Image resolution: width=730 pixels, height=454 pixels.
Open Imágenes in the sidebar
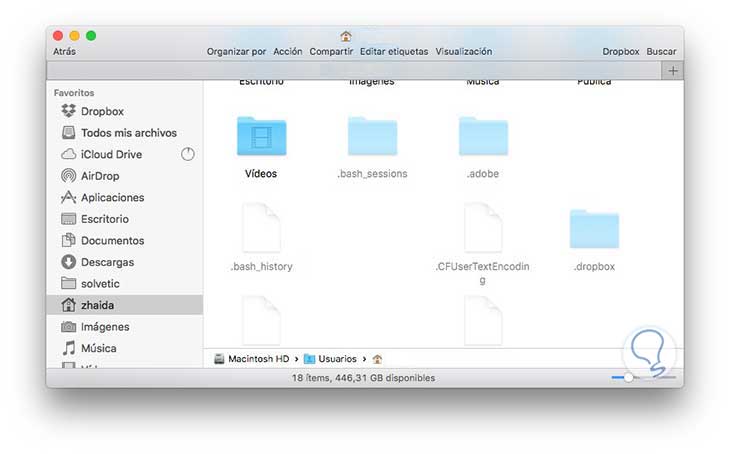pyautogui.click(x=125, y=327)
